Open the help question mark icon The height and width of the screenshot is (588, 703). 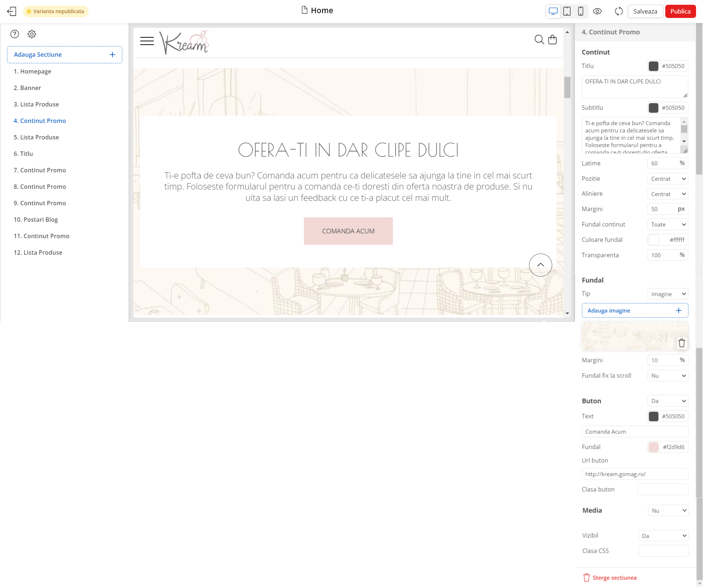click(x=15, y=34)
